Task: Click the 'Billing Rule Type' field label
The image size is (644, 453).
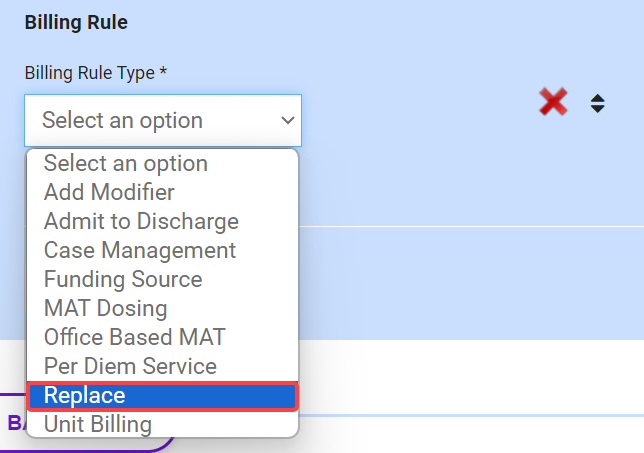Action: [95, 73]
